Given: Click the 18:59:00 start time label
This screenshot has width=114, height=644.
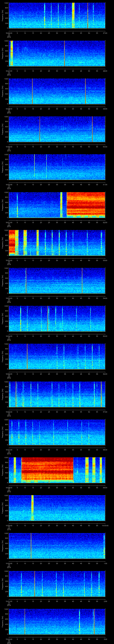Looking at the screenshot, I should pos(9,525).
